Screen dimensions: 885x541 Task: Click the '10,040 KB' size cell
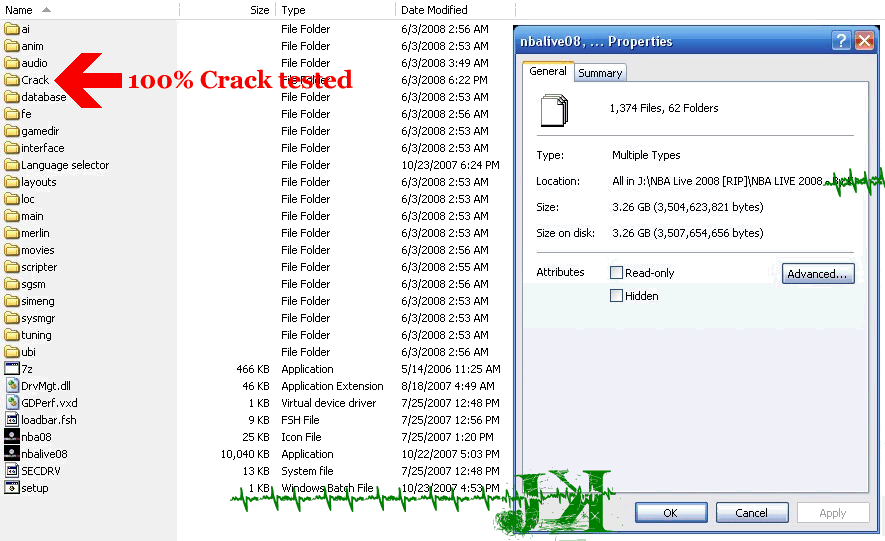point(245,454)
